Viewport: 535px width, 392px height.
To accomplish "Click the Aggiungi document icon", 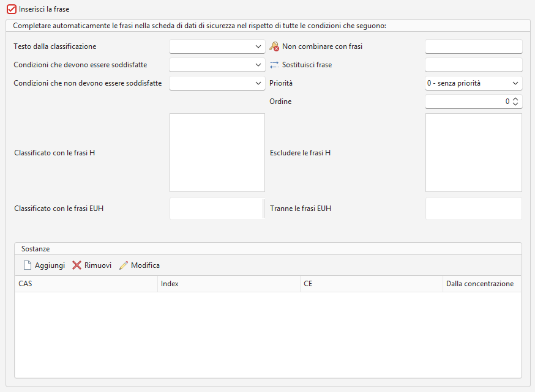I will pos(28,265).
